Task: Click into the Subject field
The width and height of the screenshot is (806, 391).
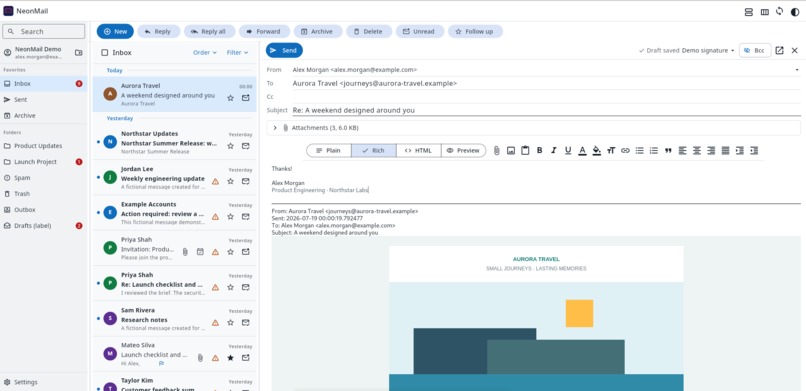Action: pyautogui.click(x=546, y=110)
